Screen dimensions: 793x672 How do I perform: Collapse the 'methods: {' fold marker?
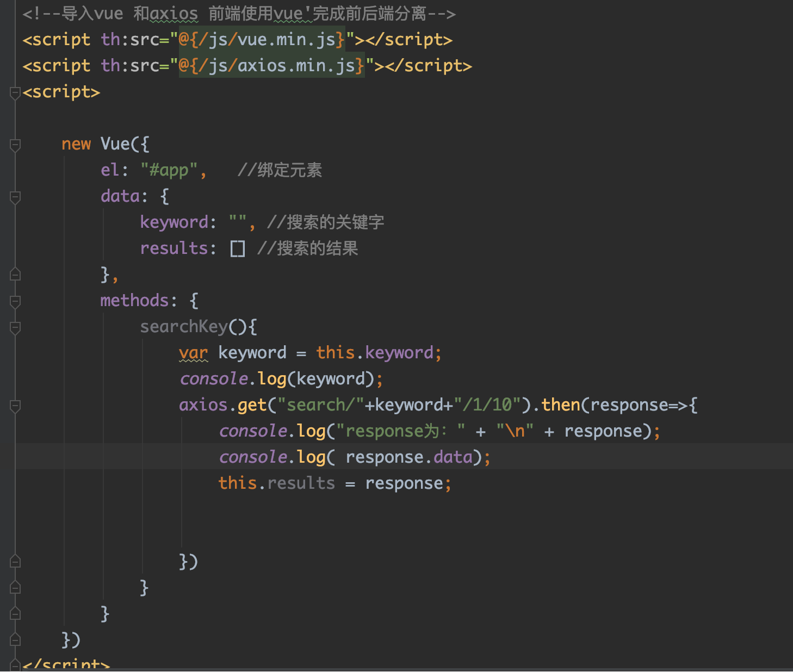tap(15, 301)
